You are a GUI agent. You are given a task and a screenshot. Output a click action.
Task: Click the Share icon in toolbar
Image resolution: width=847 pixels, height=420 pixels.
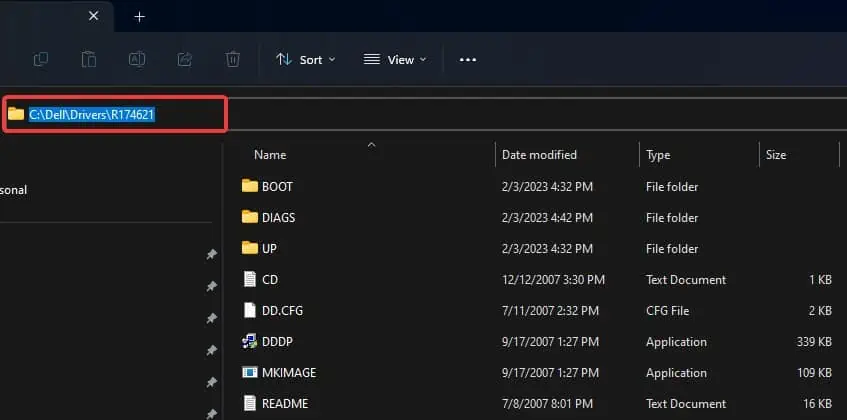click(x=185, y=59)
